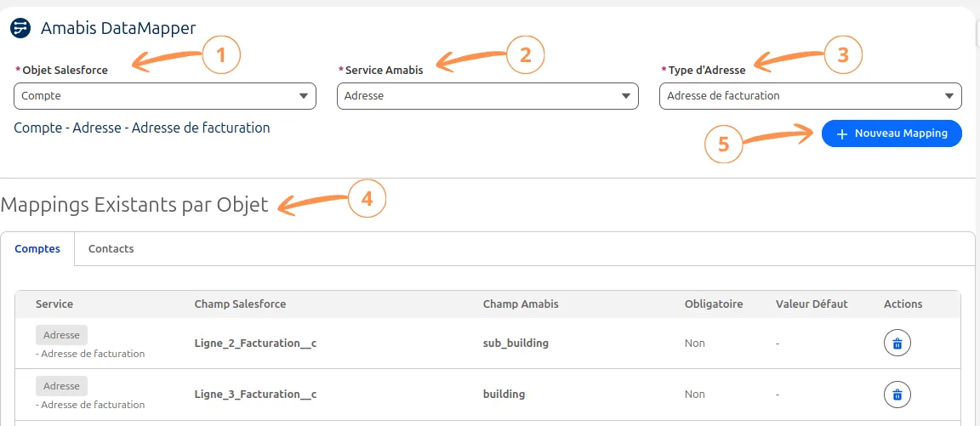This screenshot has height=426, width=980.
Task: Click the Amabis DataMapper logo icon
Action: [20, 28]
